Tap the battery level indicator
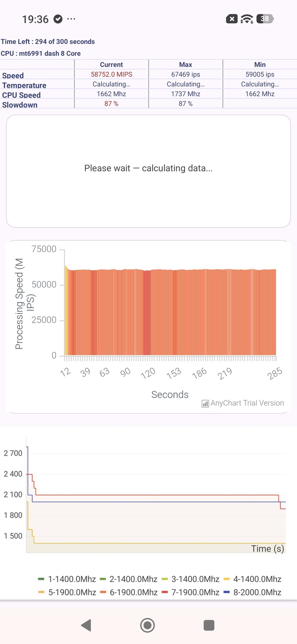The image size is (297, 644). pos(265,19)
